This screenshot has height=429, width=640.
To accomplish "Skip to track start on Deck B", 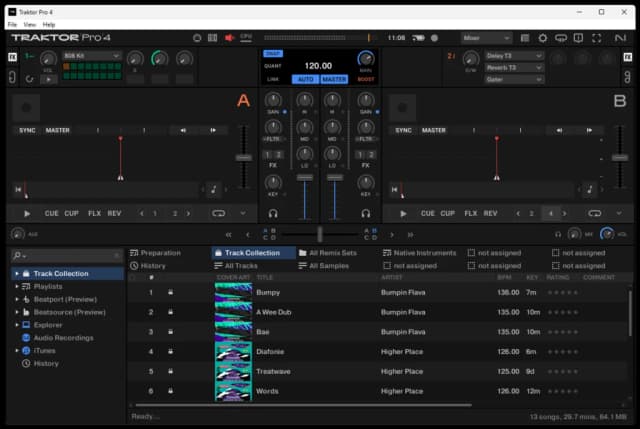I will (x=394, y=189).
